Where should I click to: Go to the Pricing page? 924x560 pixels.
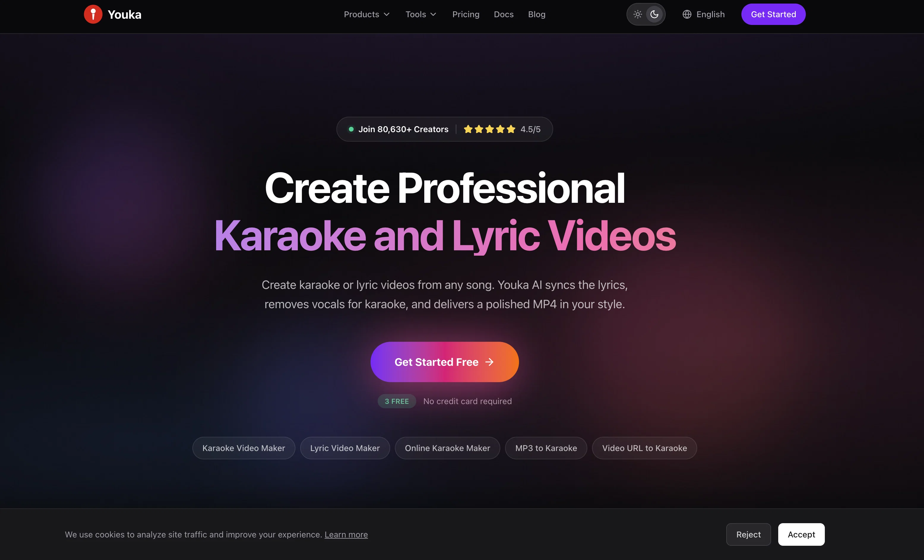[466, 14]
